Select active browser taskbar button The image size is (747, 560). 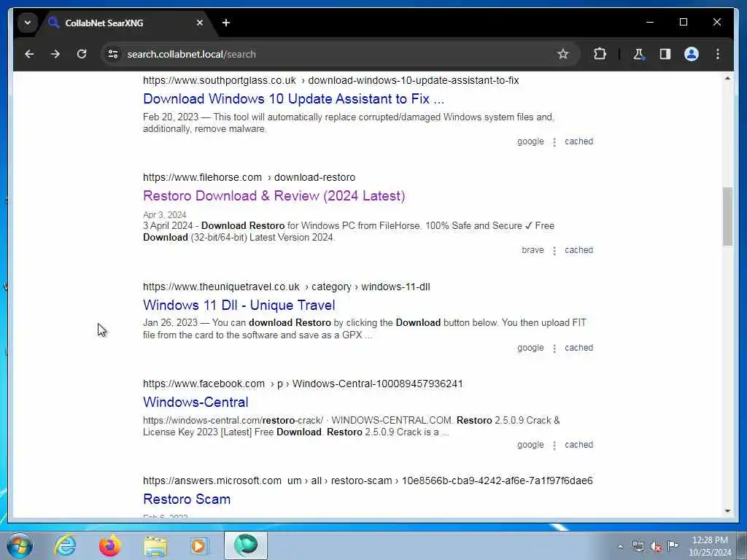(246, 545)
